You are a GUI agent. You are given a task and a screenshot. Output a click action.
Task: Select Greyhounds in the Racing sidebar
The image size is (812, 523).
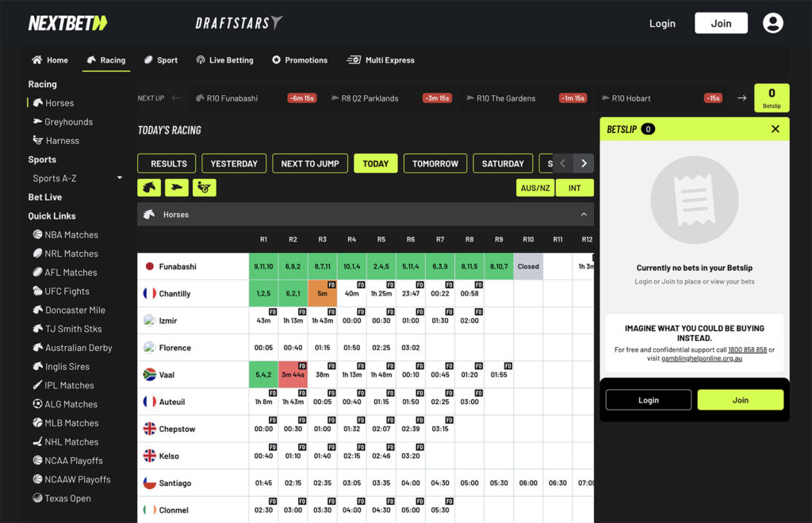pos(68,122)
